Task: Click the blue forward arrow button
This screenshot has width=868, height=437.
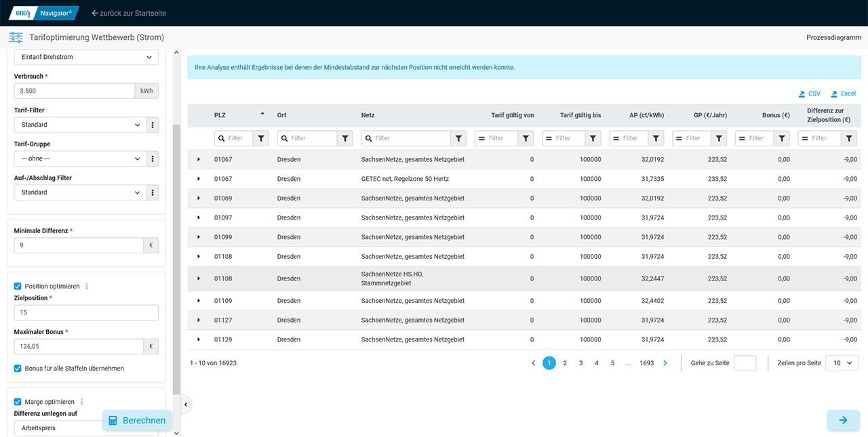Action: tap(843, 420)
